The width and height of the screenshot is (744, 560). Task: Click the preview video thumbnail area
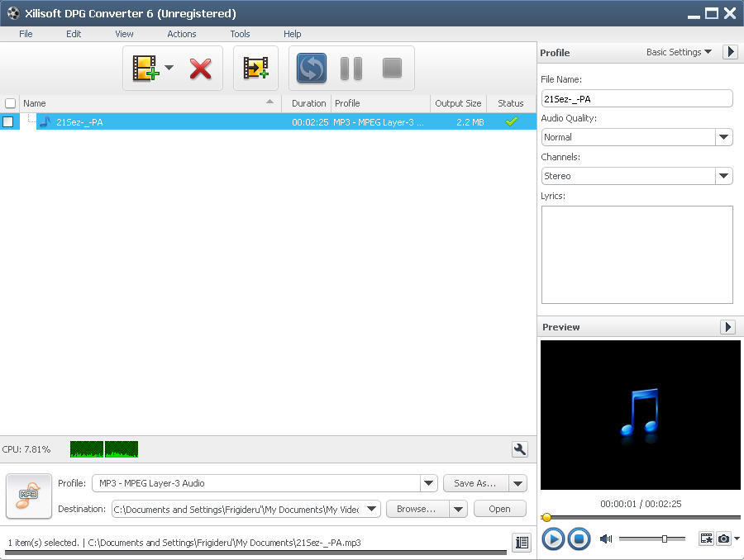(640, 415)
